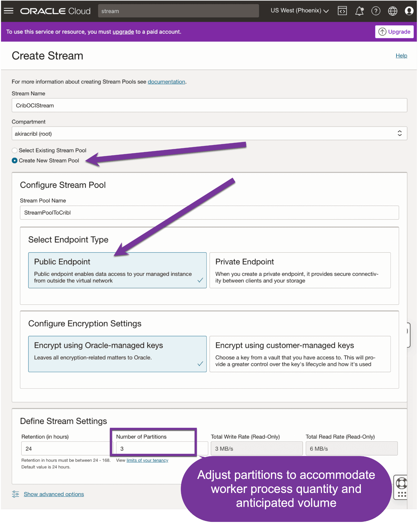The height and width of the screenshot is (525, 420).
Task: Click the Stream Name input field
Action: (209, 105)
